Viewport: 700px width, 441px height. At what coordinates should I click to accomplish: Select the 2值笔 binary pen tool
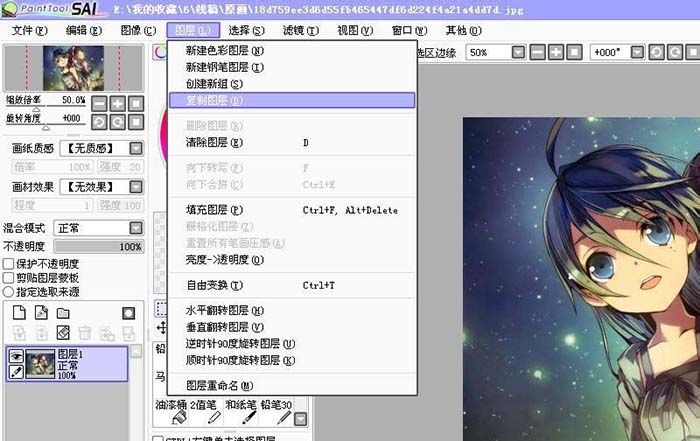pos(206,412)
